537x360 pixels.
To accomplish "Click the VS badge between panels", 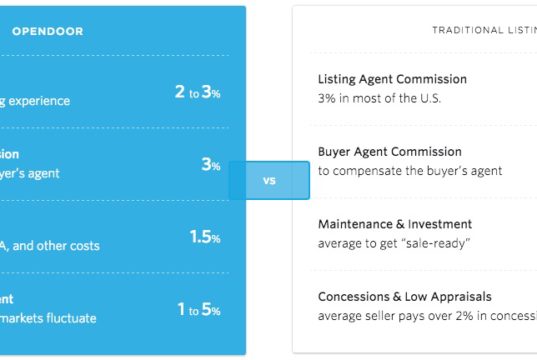I will click(x=269, y=180).
